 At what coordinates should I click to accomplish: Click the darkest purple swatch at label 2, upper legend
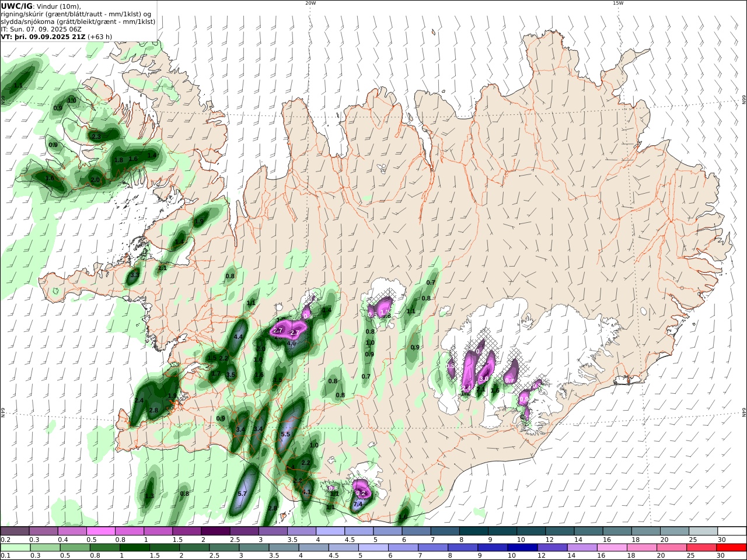pos(215,531)
